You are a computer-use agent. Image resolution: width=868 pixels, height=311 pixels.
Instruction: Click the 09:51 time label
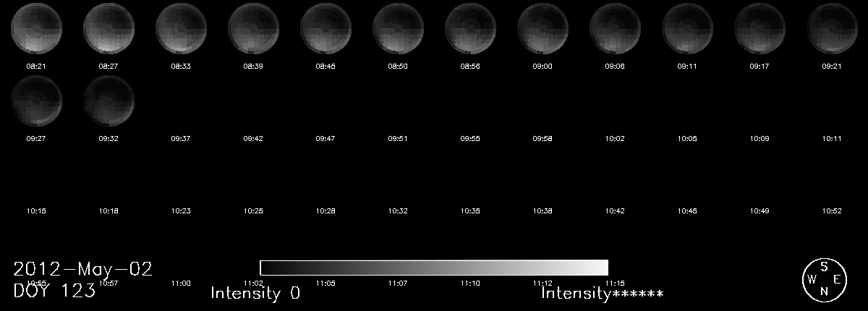pyautogui.click(x=398, y=138)
